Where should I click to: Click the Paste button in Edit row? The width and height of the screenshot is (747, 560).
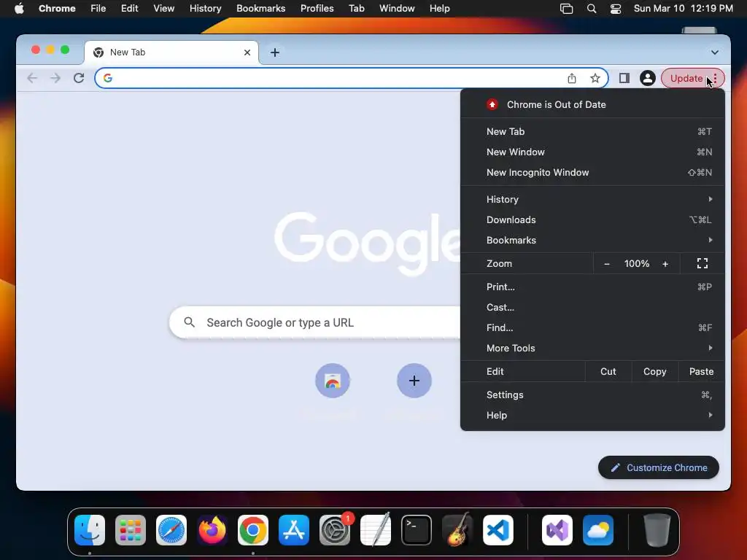tap(701, 371)
